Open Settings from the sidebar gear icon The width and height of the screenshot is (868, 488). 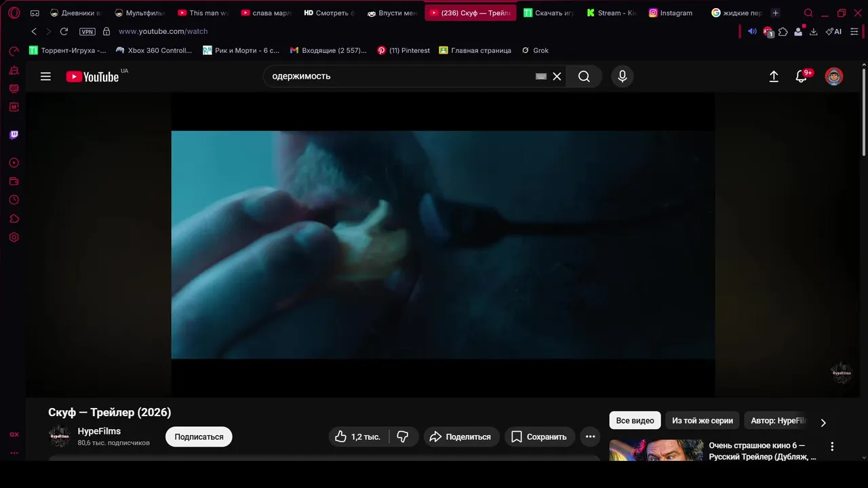coord(14,237)
